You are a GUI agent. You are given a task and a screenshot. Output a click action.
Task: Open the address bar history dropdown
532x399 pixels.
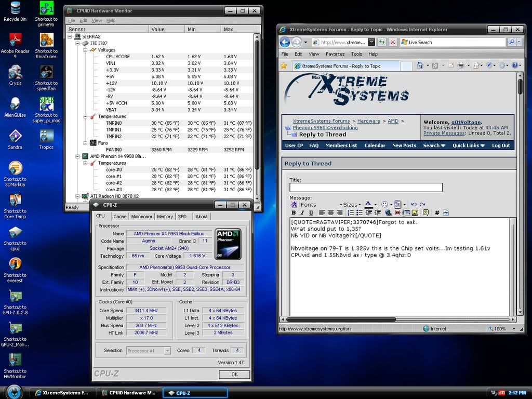371,42
